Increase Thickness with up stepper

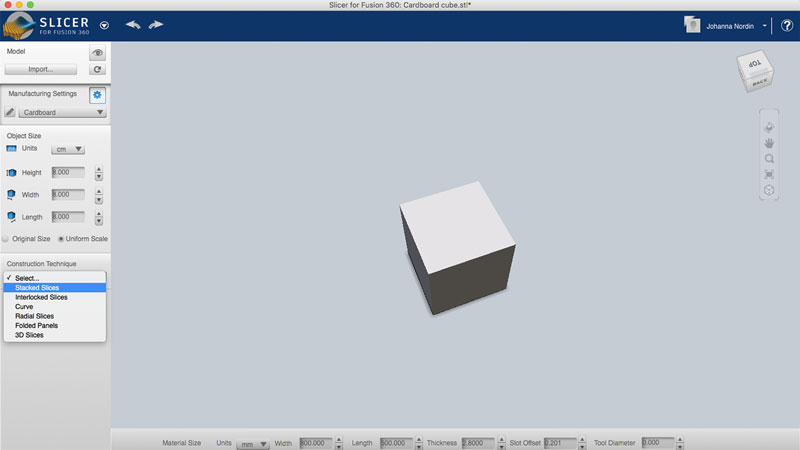502,439
